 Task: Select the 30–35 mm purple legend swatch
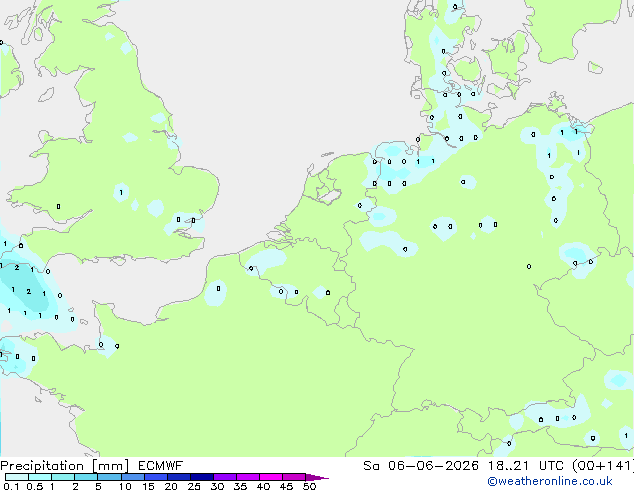pos(224,477)
